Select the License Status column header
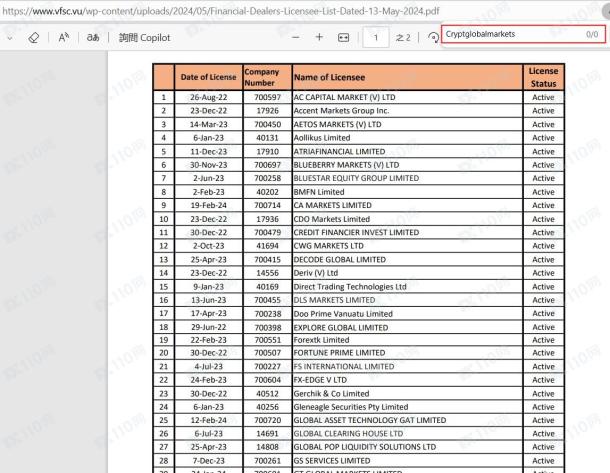The height and width of the screenshot is (473, 610). point(543,77)
